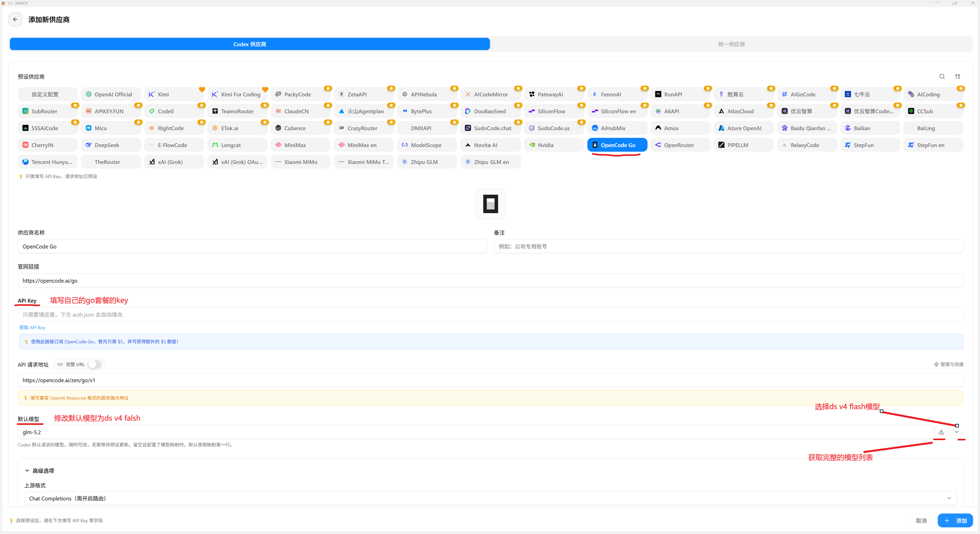Click 管理与测速 link
The width and height of the screenshot is (980, 534).
(x=949, y=364)
